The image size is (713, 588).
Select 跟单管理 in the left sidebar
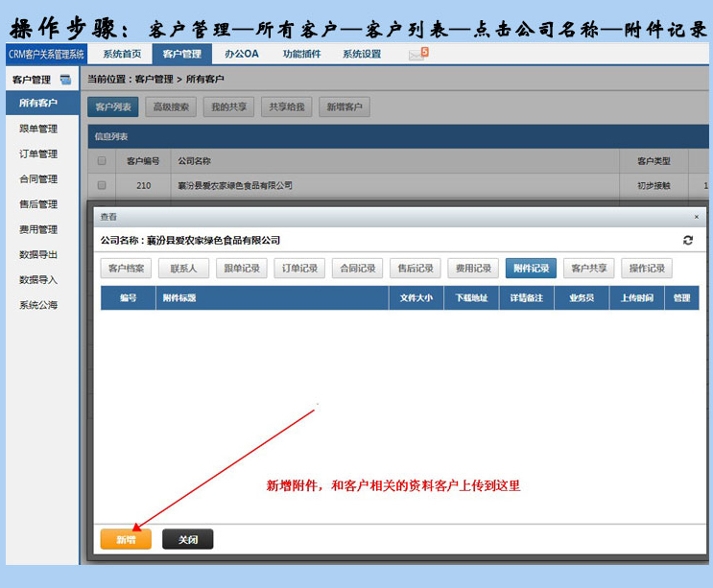[38, 129]
